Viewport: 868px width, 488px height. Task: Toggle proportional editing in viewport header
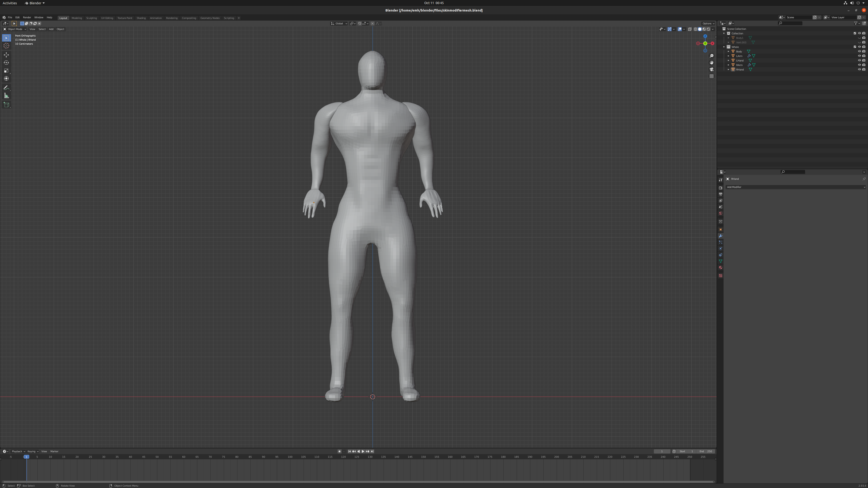372,23
